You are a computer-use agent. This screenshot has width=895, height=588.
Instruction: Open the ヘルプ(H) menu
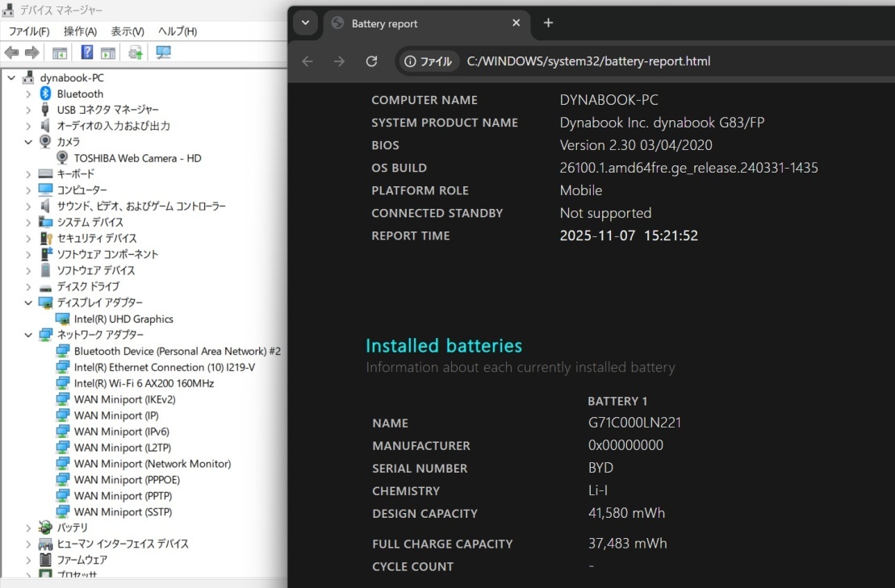[177, 31]
